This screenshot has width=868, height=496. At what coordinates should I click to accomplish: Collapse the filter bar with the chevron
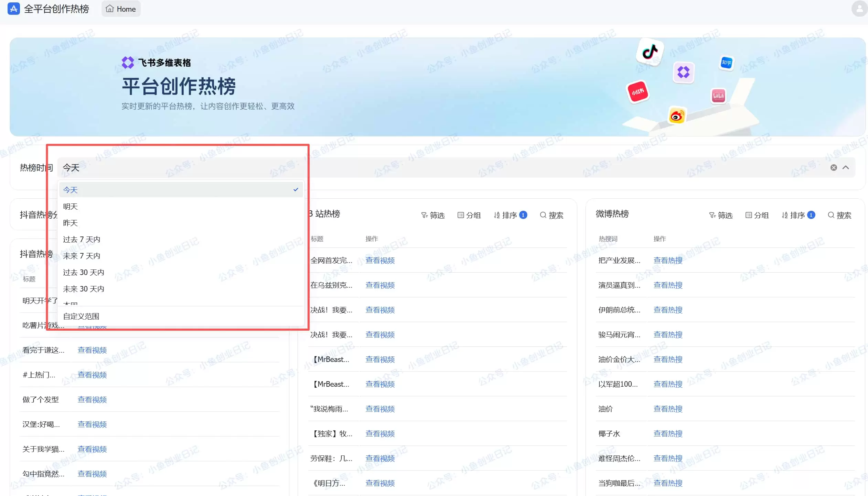[x=847, y=167]
